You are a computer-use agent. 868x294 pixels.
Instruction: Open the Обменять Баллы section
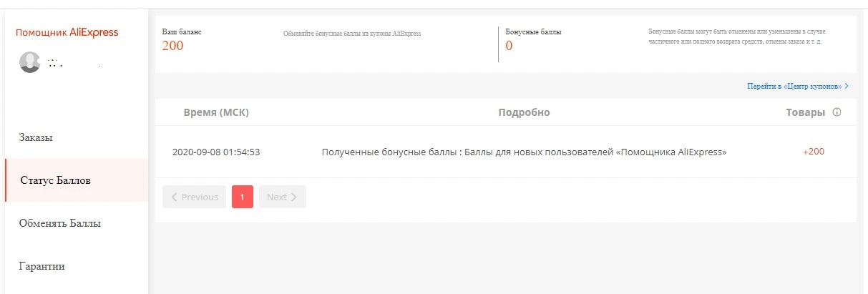coord(59,223)
